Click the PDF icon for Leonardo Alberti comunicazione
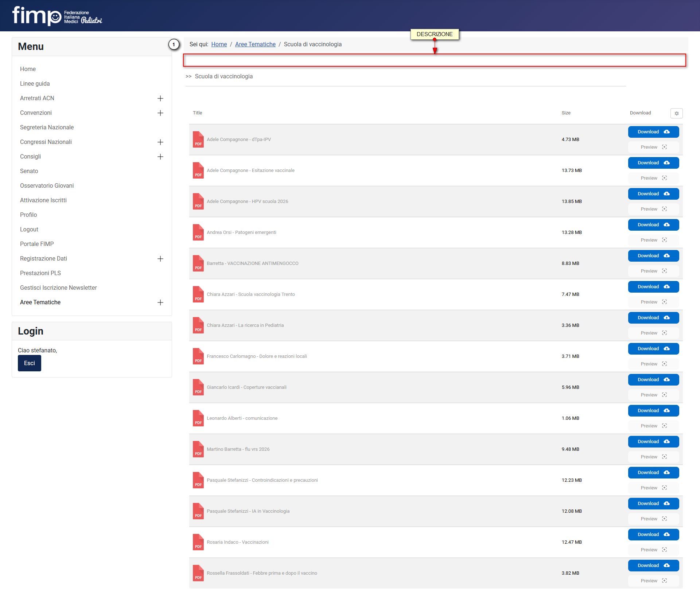700x594 pixels. (198, 418)
